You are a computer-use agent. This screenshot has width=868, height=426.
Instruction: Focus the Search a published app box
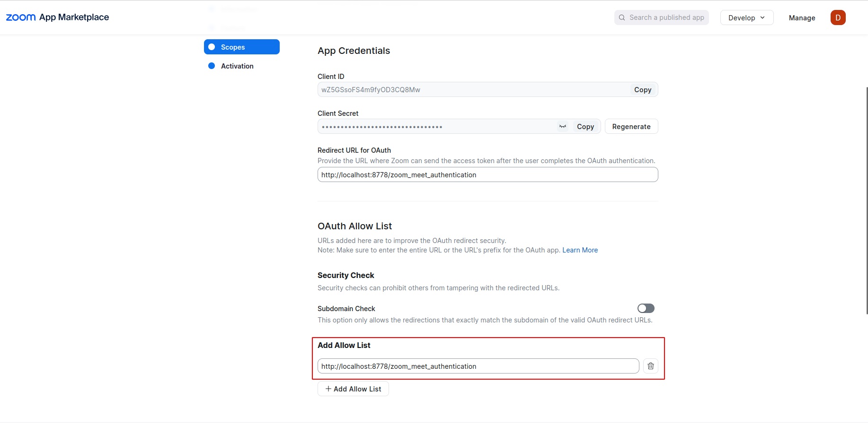pos(666,17)
